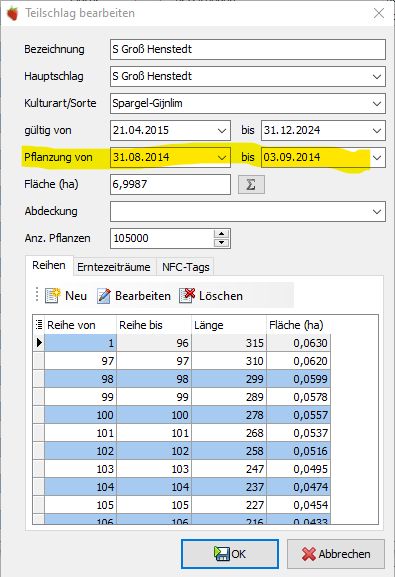Open Pflanzung bis date dropdown
This screenshot has width=395, height=577.
(x=377, y=157)
